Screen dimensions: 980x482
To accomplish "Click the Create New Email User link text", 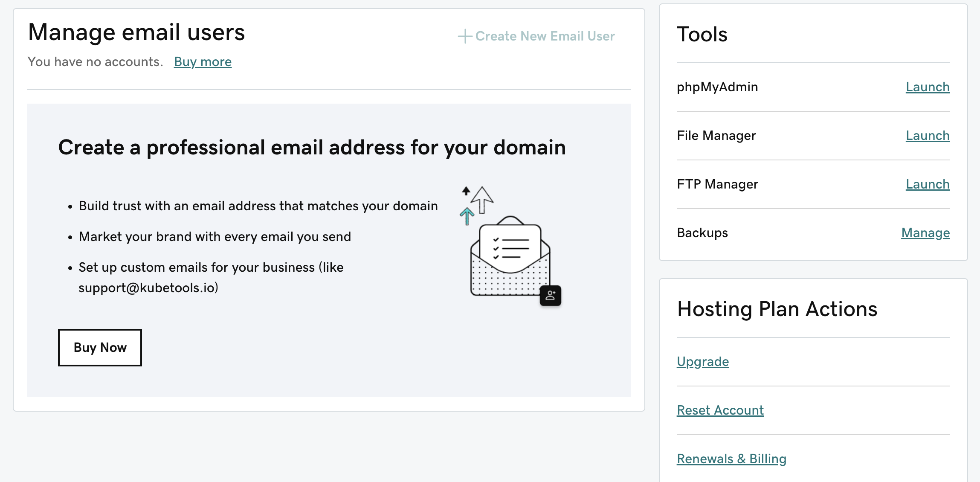I will click(x=545, y=36).
